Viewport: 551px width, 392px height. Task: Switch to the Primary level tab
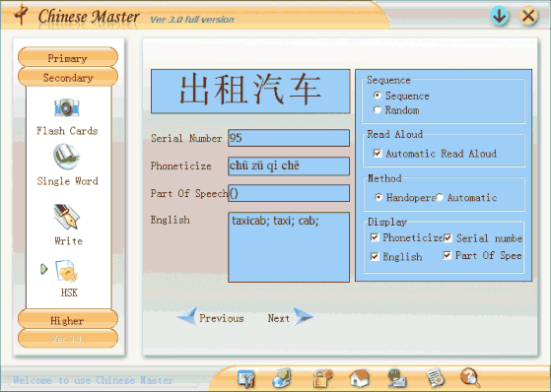pos(68,57)
